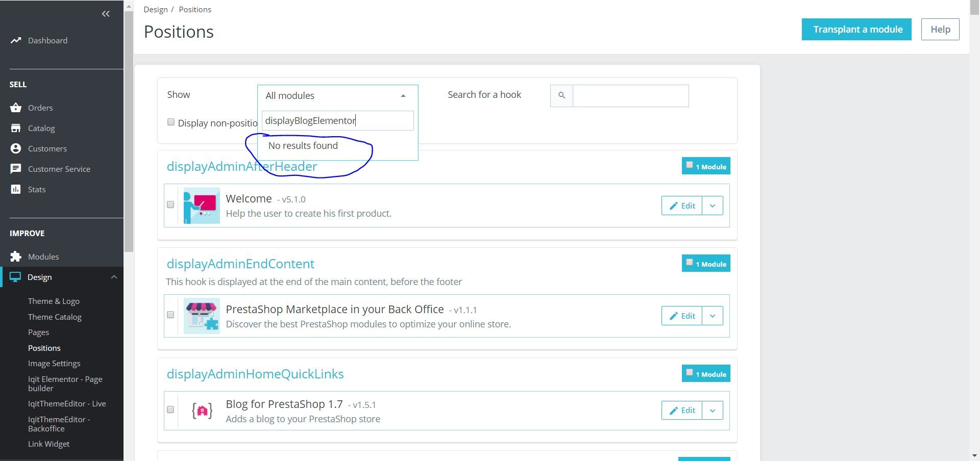Open Orders menu item
980x461 pixels.
40,108
